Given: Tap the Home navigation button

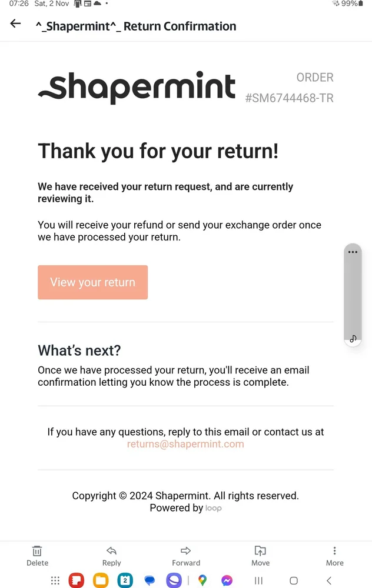Looking at the screenshot, I should [294, 580].
